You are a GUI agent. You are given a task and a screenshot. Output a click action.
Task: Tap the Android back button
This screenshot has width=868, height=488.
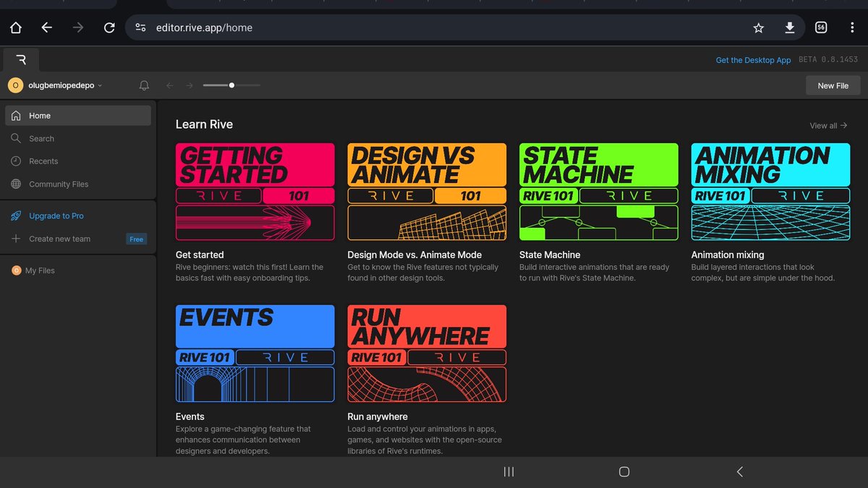point(739,471)
